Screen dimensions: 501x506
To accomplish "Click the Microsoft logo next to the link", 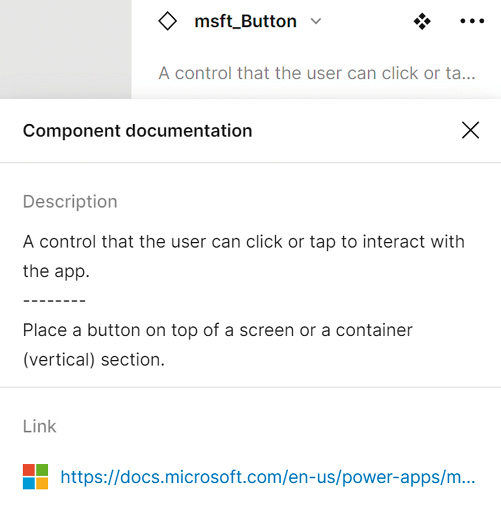I will (35, 476).
